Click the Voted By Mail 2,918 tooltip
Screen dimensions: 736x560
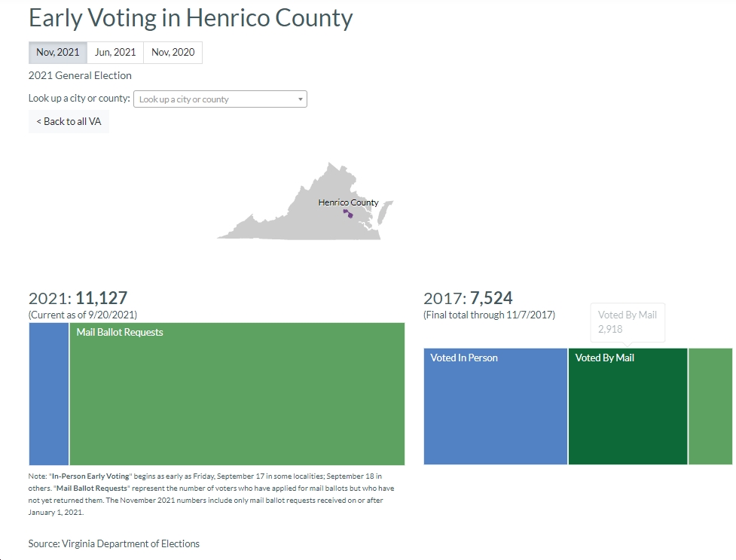pyautogui.click(x=627, y=322)
